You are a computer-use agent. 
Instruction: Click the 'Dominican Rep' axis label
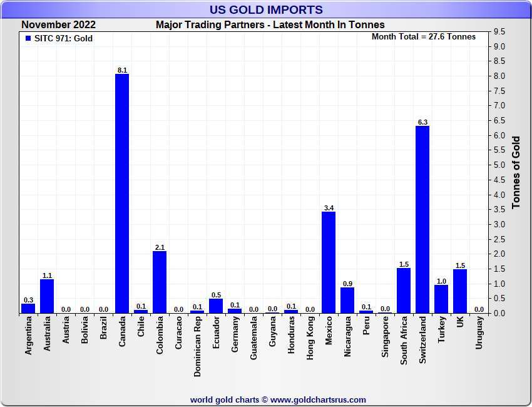197,346
